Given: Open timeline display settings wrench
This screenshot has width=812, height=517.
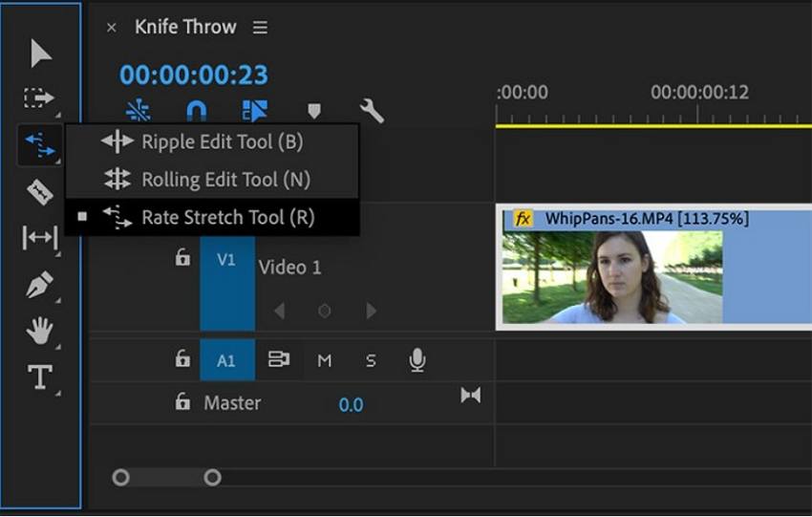Looking at the screenshot, I should click(x=371, y=112).
